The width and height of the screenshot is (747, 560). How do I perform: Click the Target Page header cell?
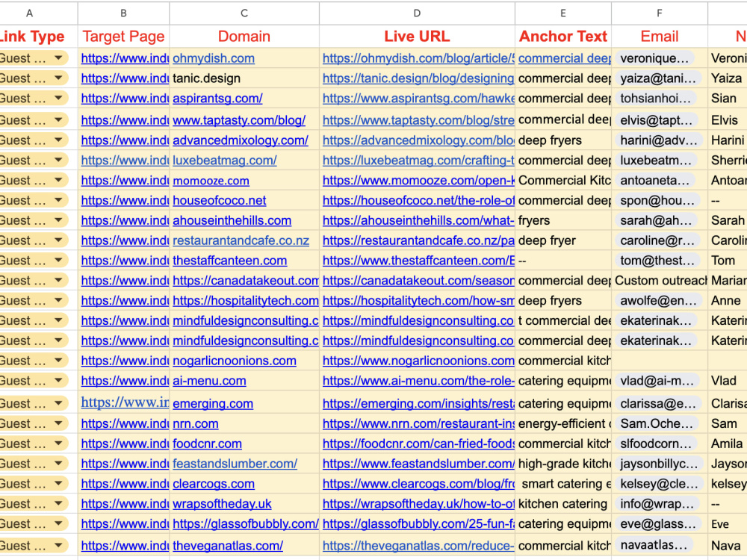point(123,36)
